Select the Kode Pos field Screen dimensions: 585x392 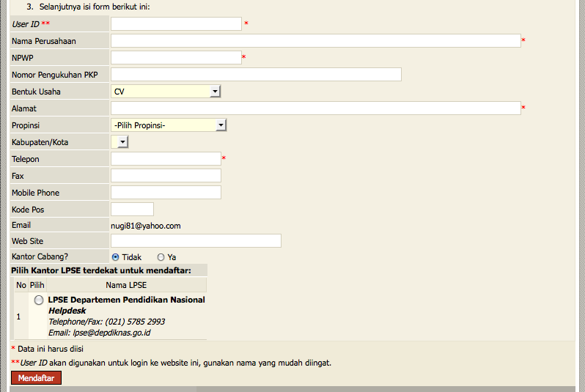[132, 210]
